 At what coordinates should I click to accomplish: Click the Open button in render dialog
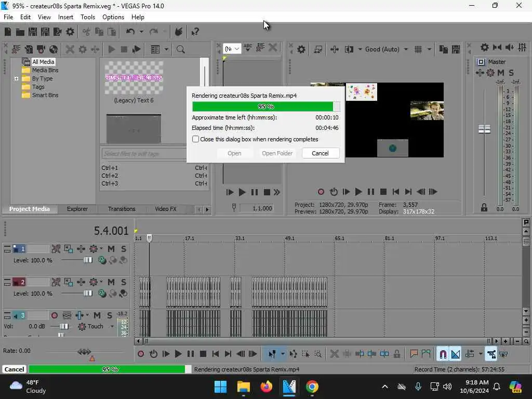click(234, 153)
